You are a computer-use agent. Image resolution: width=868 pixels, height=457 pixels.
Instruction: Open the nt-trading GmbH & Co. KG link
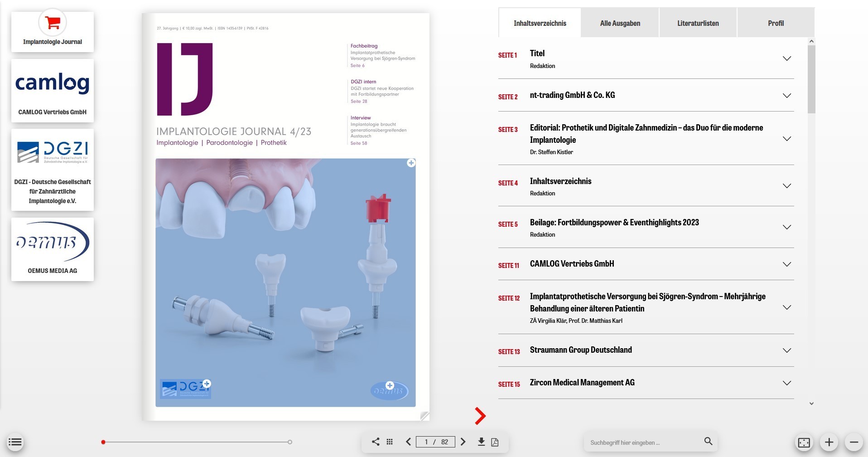(x=572, y=95)
